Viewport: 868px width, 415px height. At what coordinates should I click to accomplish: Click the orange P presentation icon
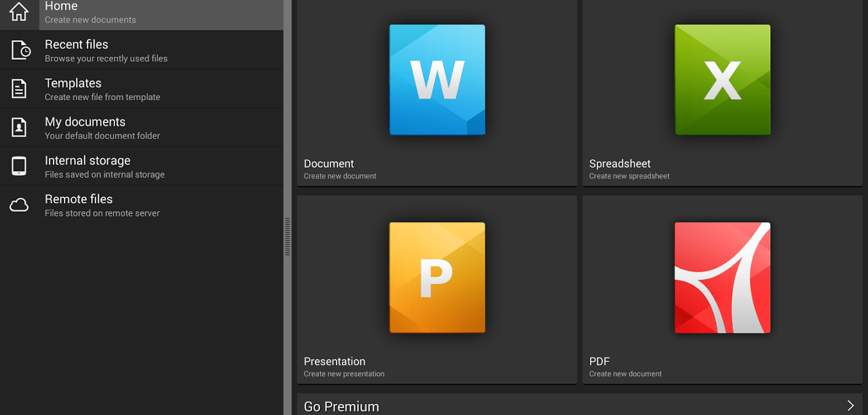(x=437, y=277)
